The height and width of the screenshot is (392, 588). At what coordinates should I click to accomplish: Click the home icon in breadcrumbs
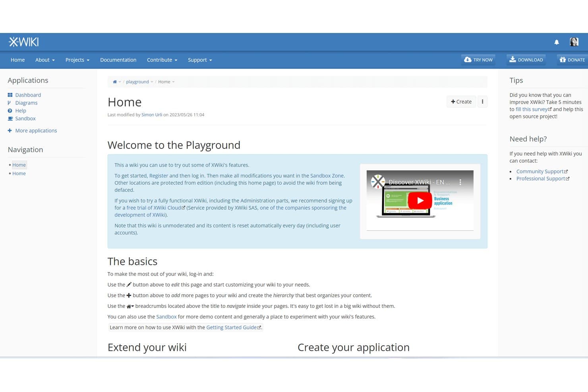click(x=115, y=82)
